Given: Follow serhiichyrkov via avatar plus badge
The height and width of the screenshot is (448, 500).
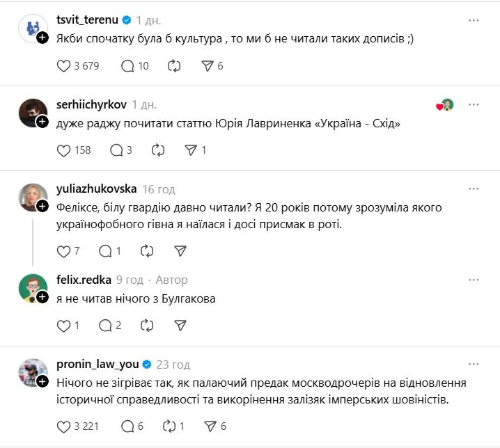Looking at the screenshot, I should [x=42, y=122].
